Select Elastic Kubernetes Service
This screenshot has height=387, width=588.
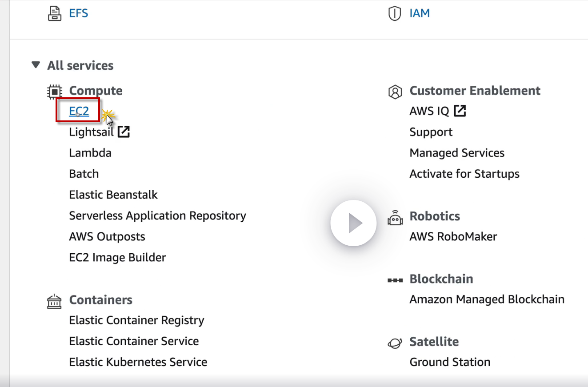pyautogui.click(x=138, y=362)
